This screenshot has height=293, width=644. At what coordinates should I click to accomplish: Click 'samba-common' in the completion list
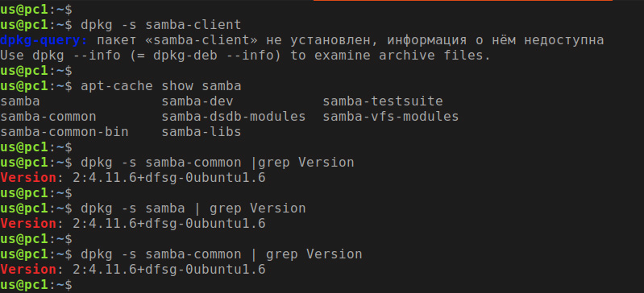(48, 117)
